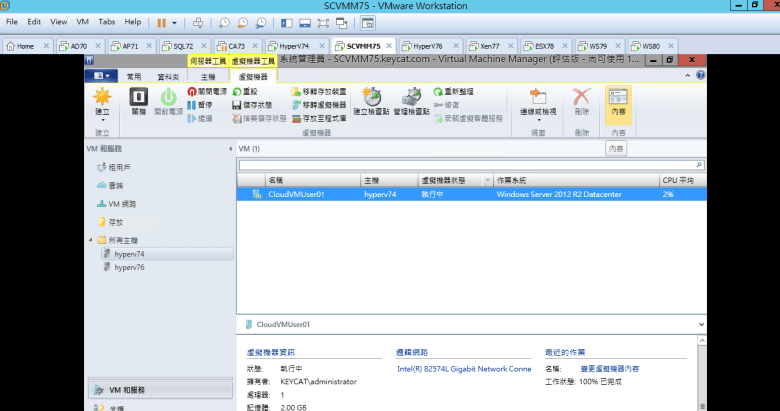Open 管理檢查點 (Manage Checkpoints)
780x411 pixels.
pyautogui.click(x=411, y=100)
